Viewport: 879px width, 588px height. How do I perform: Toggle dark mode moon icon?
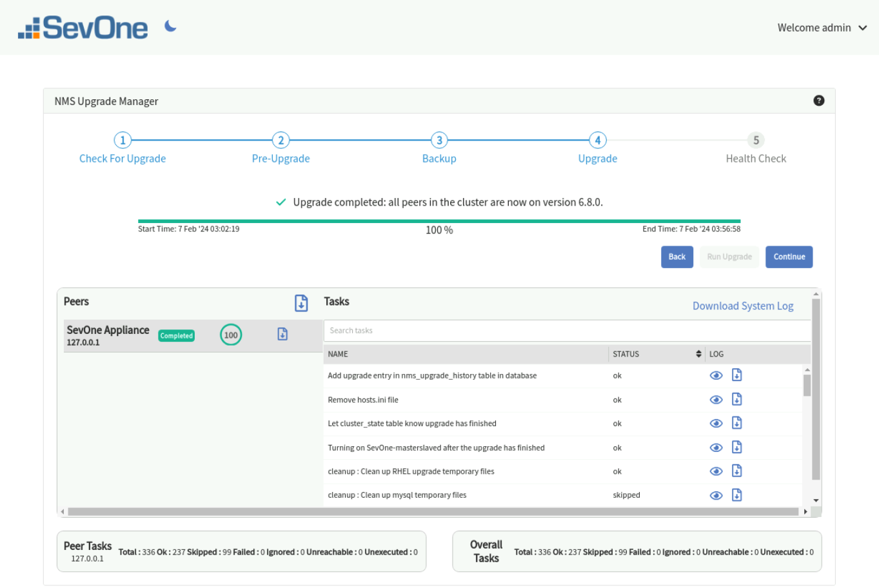(170, 26)
